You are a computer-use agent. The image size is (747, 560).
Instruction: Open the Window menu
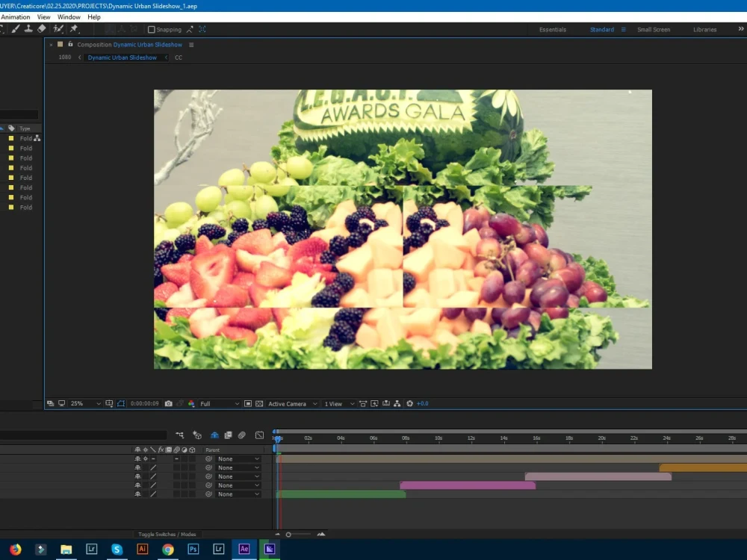click(x=69, y=16)
